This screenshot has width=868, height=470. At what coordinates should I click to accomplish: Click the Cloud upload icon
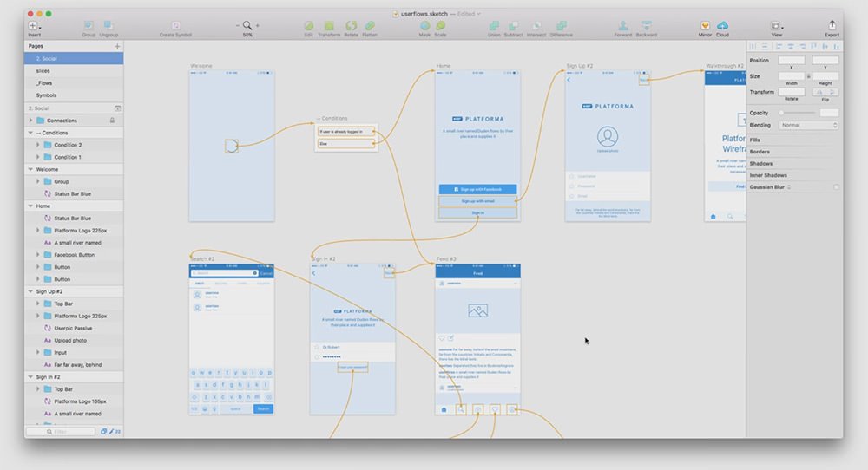(722, 25)
